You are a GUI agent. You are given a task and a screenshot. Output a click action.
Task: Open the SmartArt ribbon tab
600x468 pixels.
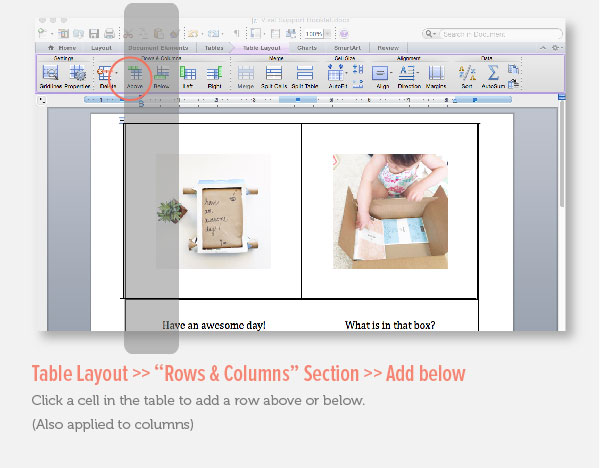(347, 48)
